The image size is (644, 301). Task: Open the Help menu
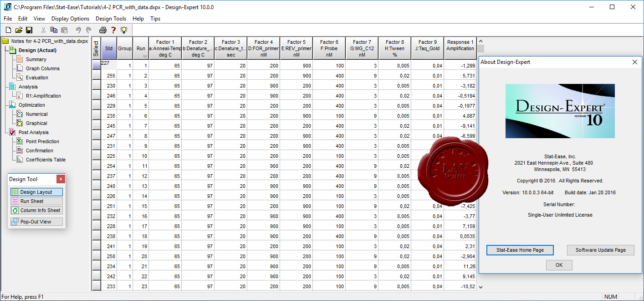[x=138, y=19]
